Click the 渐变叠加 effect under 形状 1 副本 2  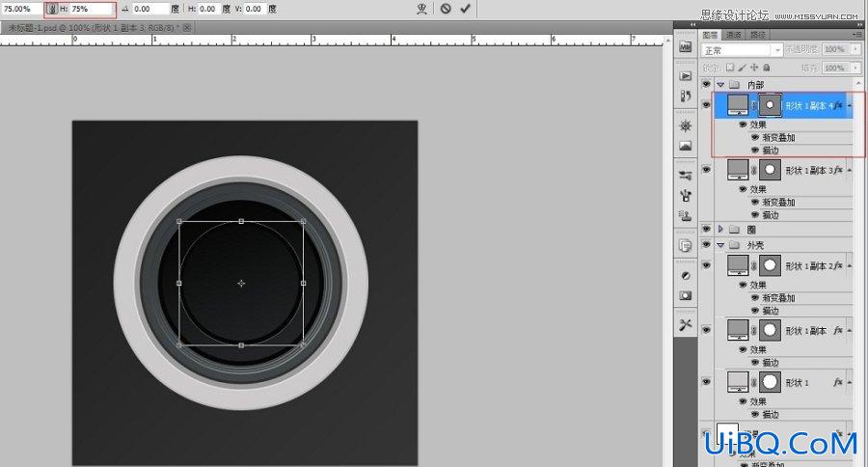click(779, 298)
